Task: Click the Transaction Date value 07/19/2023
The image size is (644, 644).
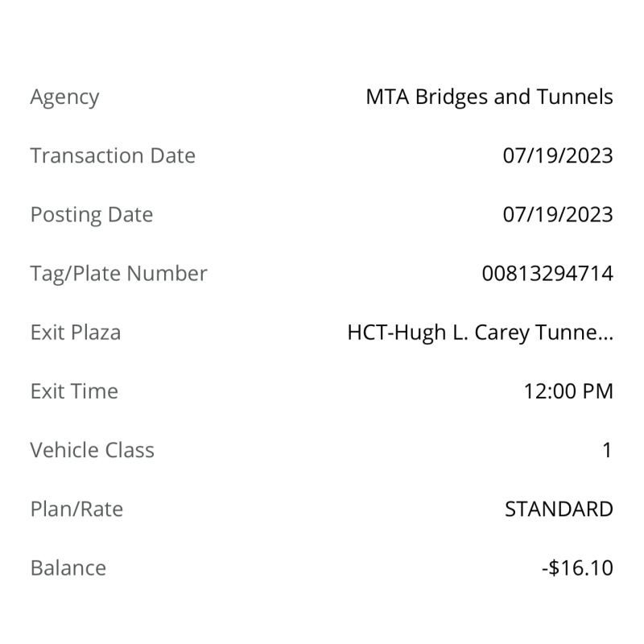Action: click(558, 155)
